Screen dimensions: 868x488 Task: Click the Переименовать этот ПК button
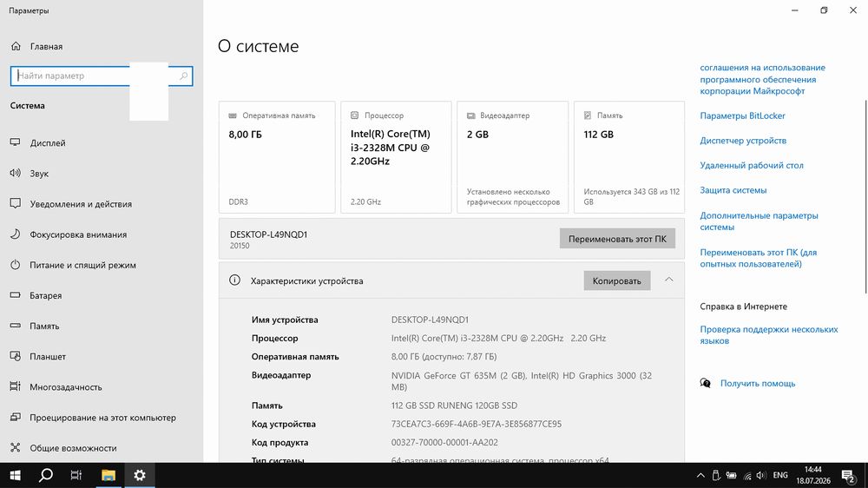(617, 239)
